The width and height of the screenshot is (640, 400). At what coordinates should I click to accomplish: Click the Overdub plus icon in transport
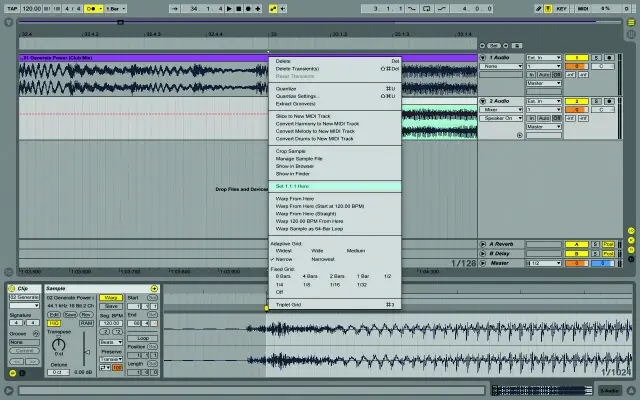pyautogui.click(x=258, y=9)
